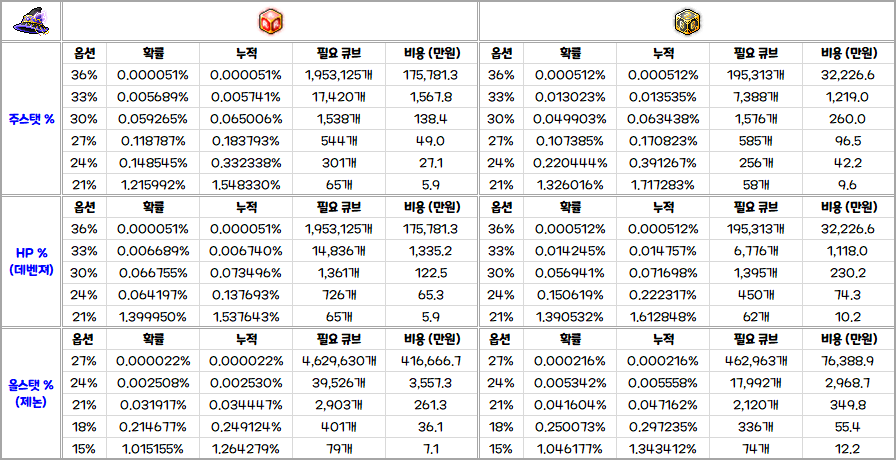
Task: Select the cumulative value 0.297235%
Action: pyautogui.click(x=663, y=426)
